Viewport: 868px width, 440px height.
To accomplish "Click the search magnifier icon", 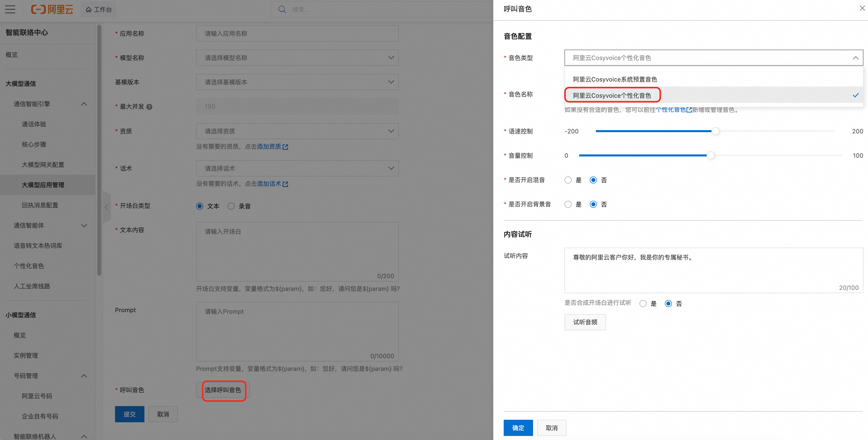I will [282, 9].
